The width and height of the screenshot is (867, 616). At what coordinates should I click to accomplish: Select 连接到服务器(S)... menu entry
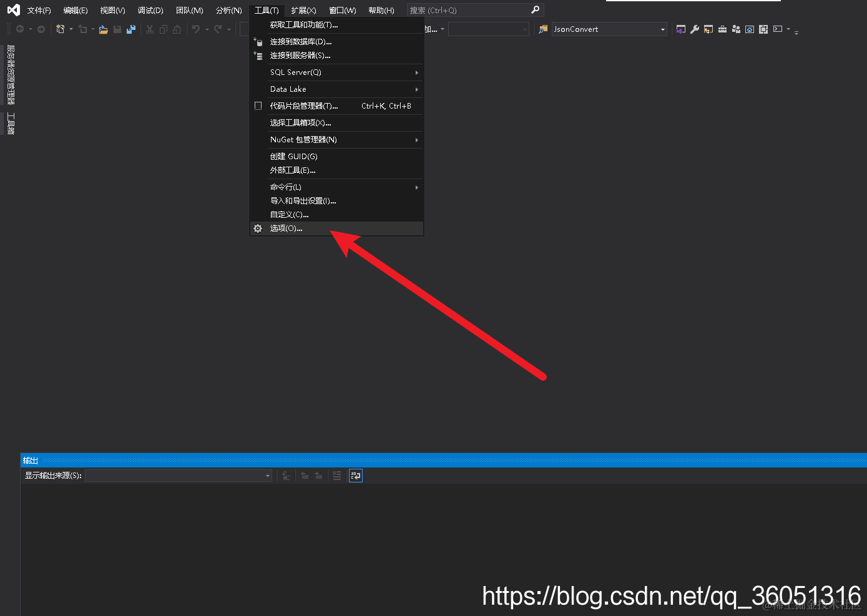(336, 56)
